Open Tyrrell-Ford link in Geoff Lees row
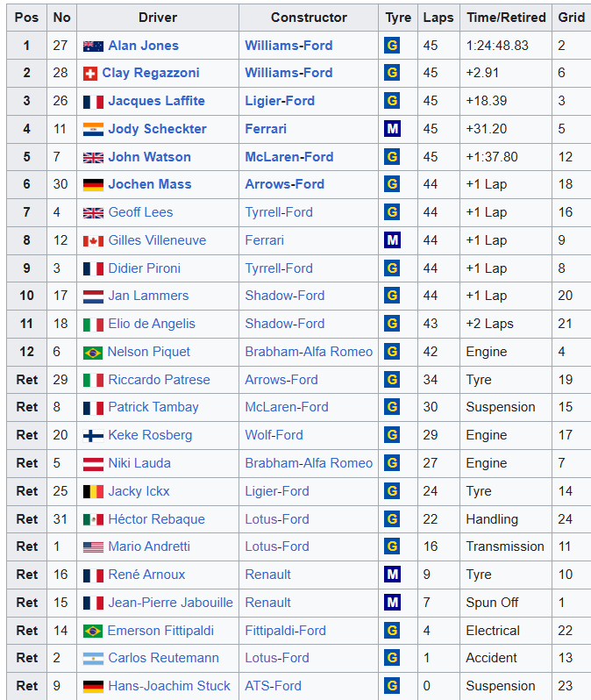The width and height of the screenshot is (591, 700). 279,212
